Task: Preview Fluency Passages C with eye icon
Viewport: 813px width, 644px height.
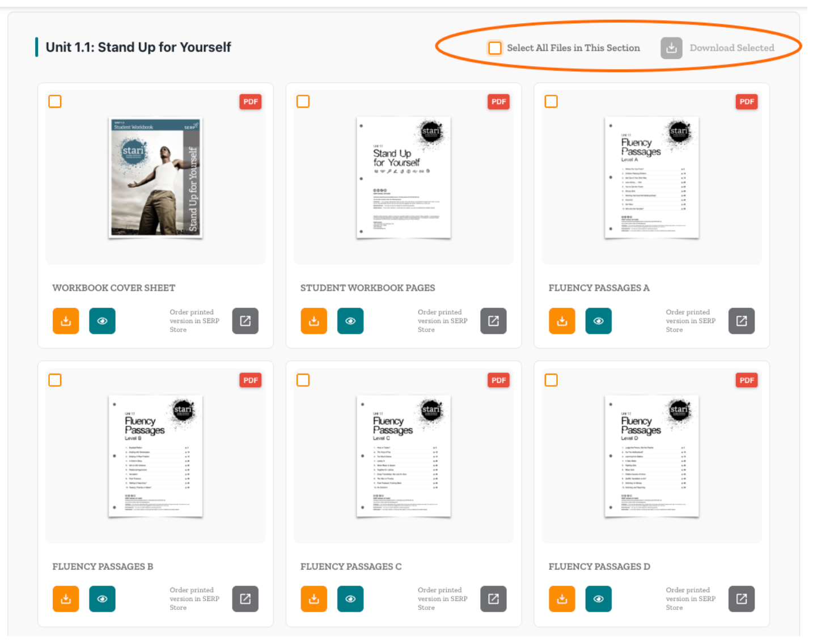Action: [x=350, y=599]
